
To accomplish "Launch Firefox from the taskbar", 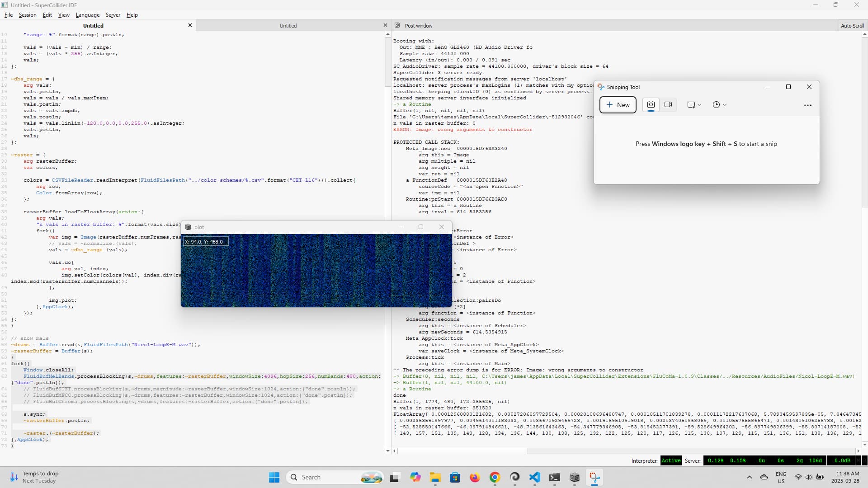I will point(475,477).
